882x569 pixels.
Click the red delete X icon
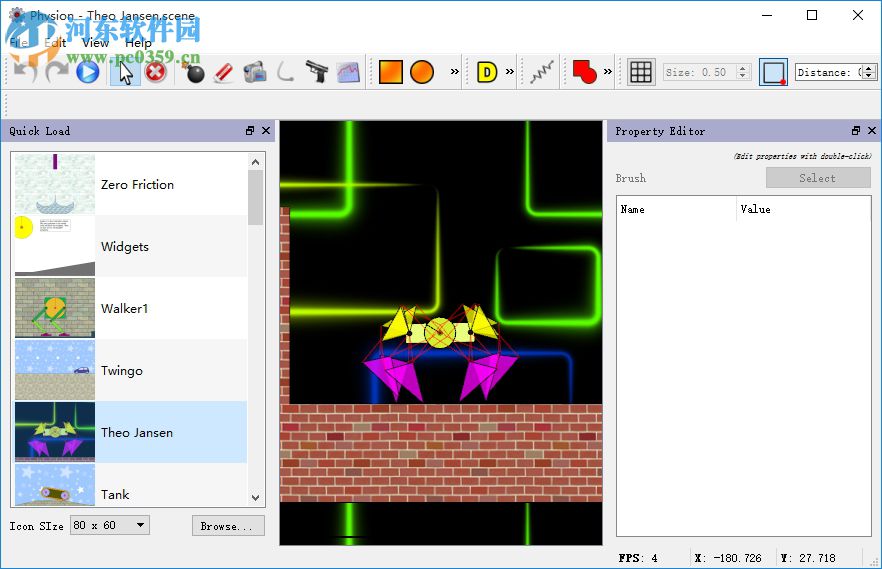point(155,72)
